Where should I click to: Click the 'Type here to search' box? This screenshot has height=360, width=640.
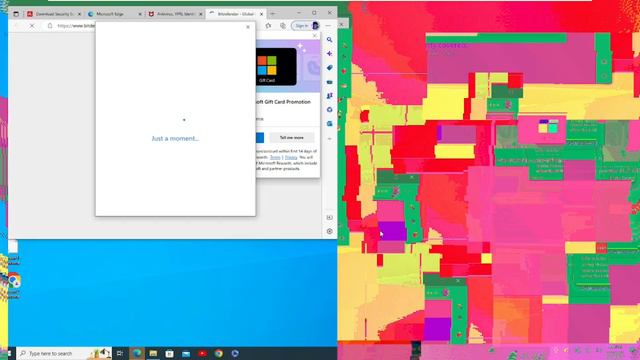click(x=64, y=353)
